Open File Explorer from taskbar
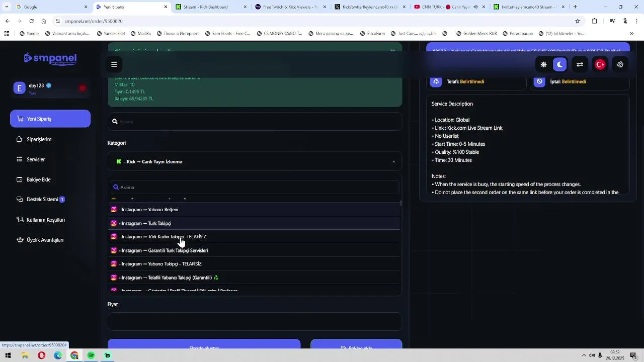This screenshot has height=362, width=644. point(25,355)
